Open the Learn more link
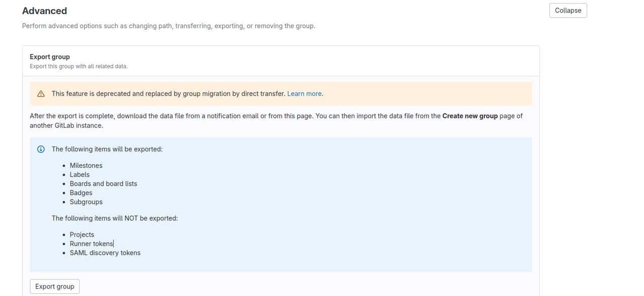 [304, 94]
